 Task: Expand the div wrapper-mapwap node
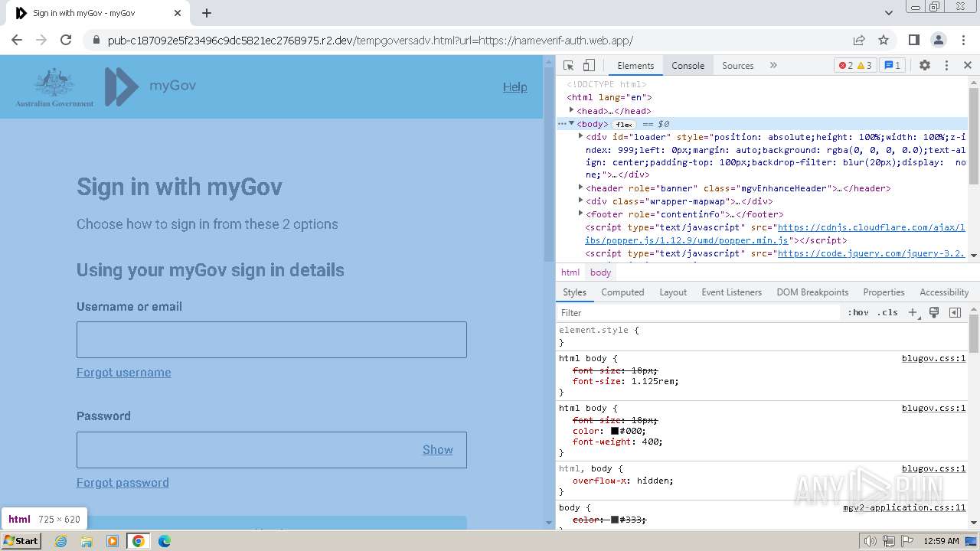click(580, 201)
